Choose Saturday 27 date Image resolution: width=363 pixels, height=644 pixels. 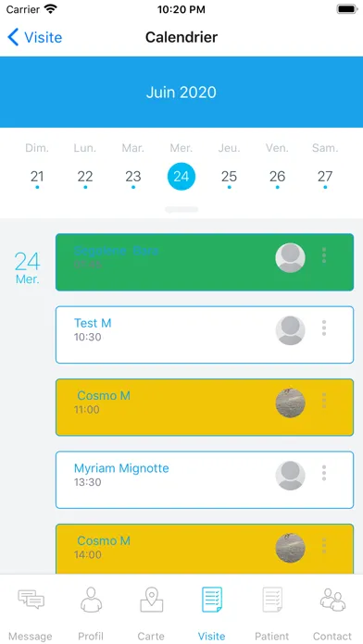tap(325, 177)
